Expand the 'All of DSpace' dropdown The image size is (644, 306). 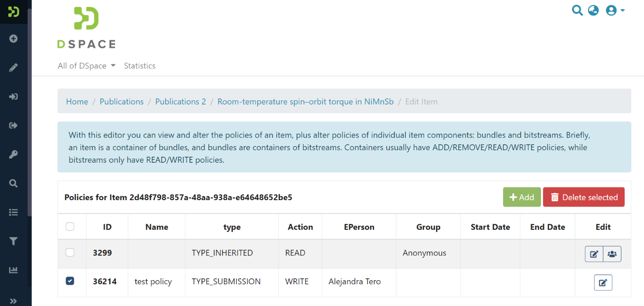(86, 66)
